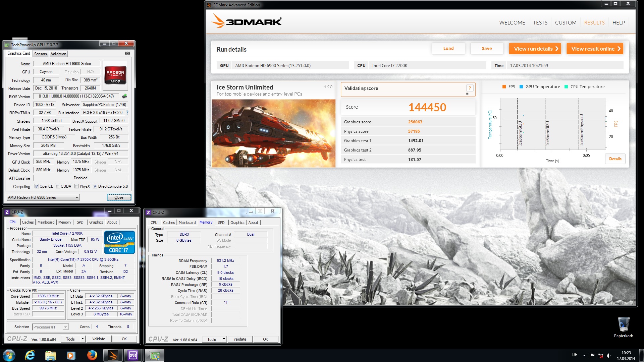Switch to Validation tab in GPU-Z
Image resolution: width=644 pixels, height=362 pixels.
pyautogui.click(x=59, y=54)
